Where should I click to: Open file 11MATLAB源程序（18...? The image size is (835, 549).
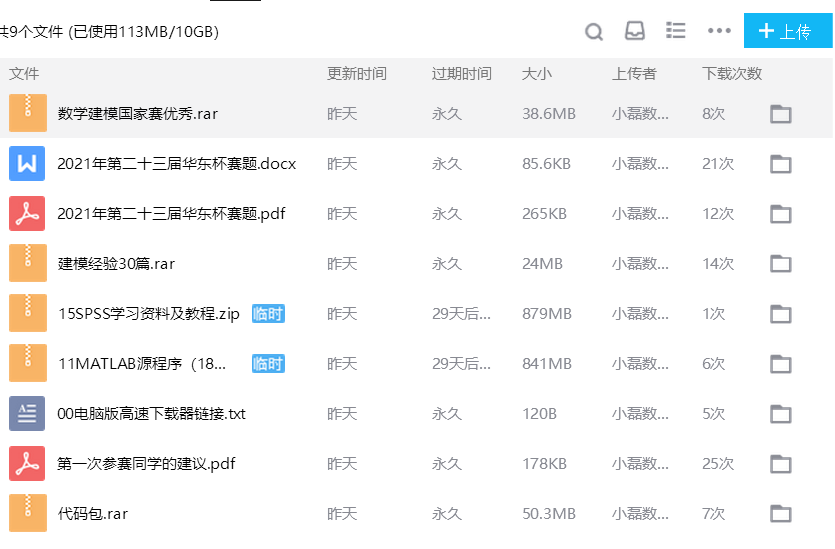[x=142, y=364]
